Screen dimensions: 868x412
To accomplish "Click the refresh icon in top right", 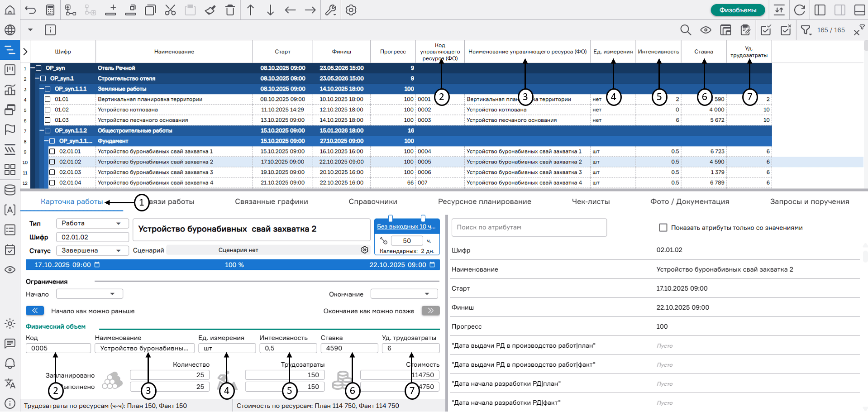I will tap(800, 10).
